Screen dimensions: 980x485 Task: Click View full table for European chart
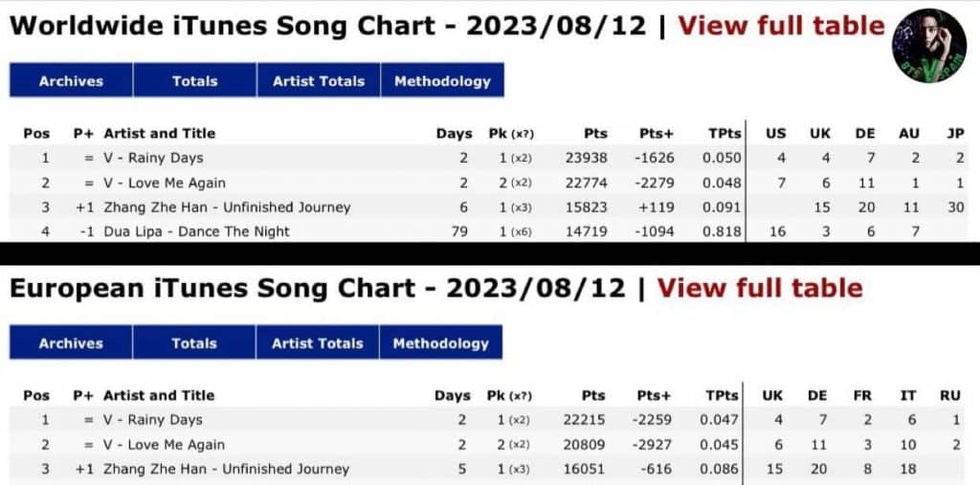(760, 288)
